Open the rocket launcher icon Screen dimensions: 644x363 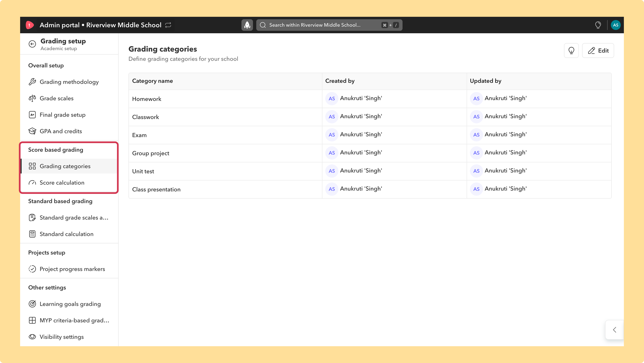tap(247, 25)
